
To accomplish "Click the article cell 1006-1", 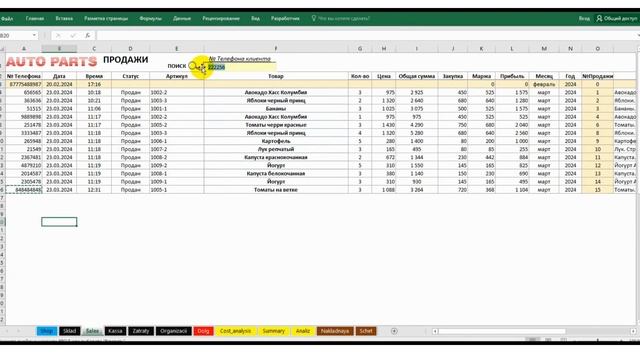I will click(176, 141).
